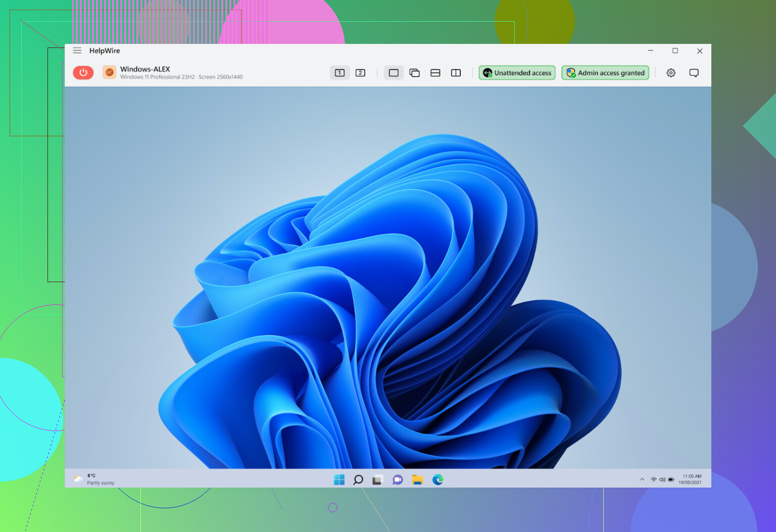Screen dimensions: 776x532
Task: Minimize the HelpWire window
Action: 651,50
